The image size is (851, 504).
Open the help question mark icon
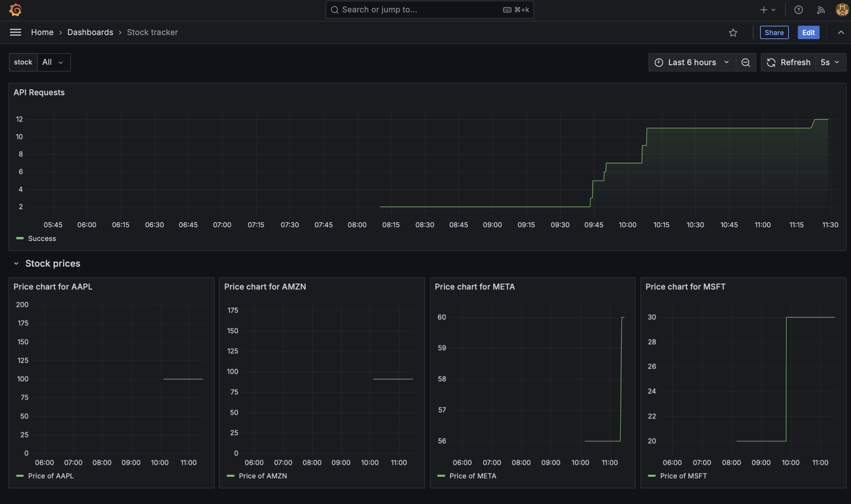pyautogui.click(x=799, y=10)
